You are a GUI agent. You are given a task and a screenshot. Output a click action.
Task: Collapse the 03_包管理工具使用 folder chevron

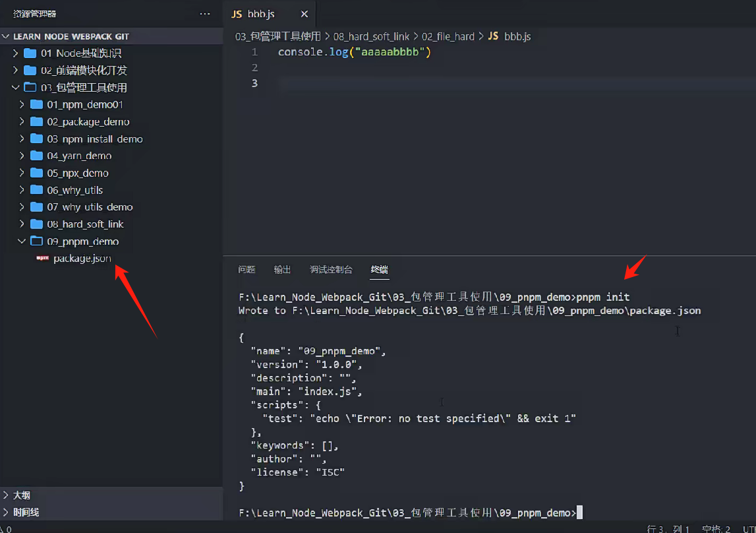pos(15,87)
